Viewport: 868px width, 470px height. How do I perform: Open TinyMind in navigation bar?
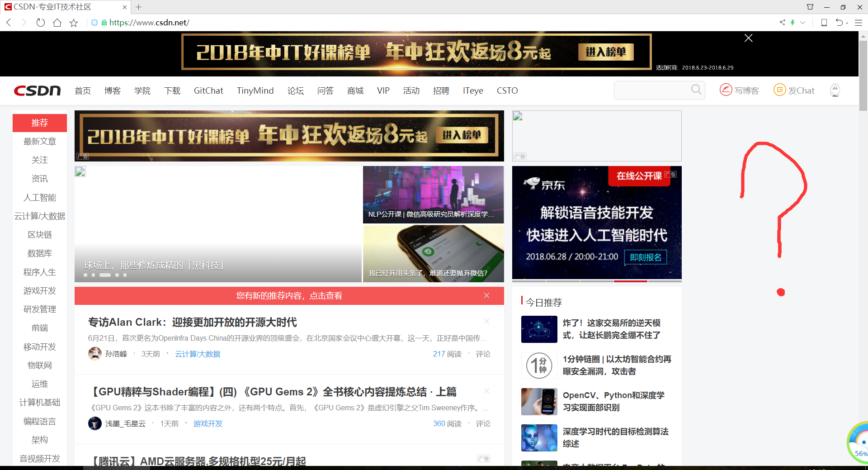(255, 91)
